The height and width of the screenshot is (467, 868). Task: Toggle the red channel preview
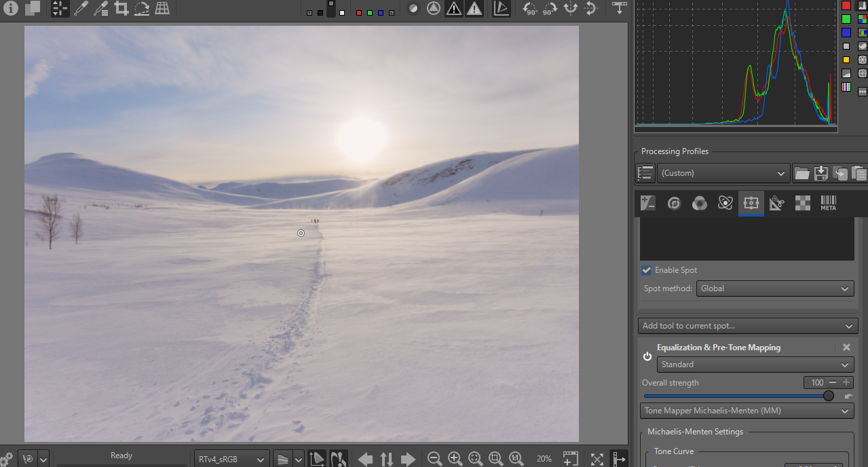359,12
